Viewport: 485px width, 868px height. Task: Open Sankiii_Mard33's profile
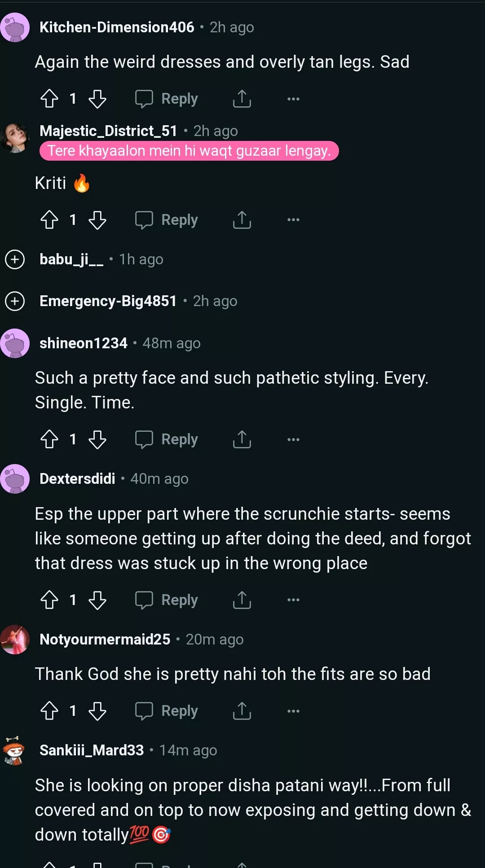coord(91,750)
